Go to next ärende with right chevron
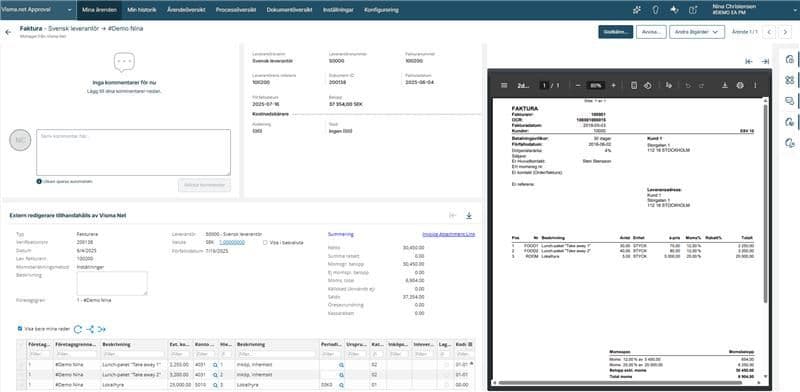The image size is (800, 392). (785, 32)
